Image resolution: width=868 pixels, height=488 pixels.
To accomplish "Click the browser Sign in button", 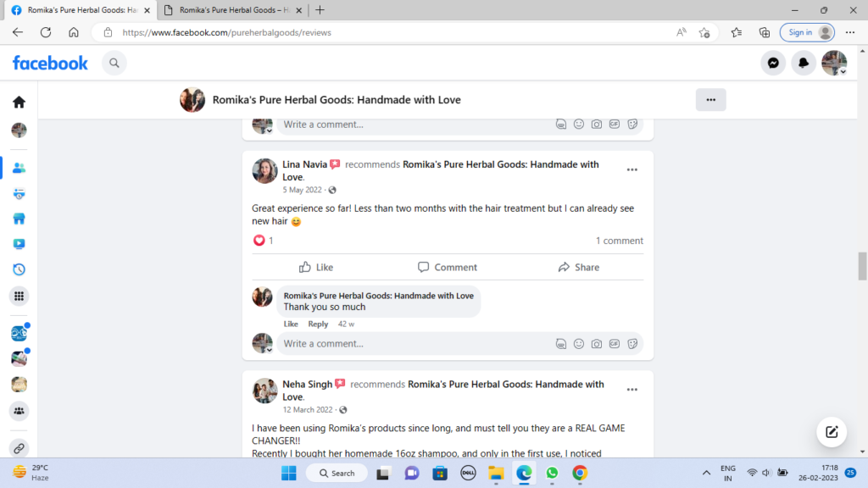I will pyautogui.click(x=807, y=33).
